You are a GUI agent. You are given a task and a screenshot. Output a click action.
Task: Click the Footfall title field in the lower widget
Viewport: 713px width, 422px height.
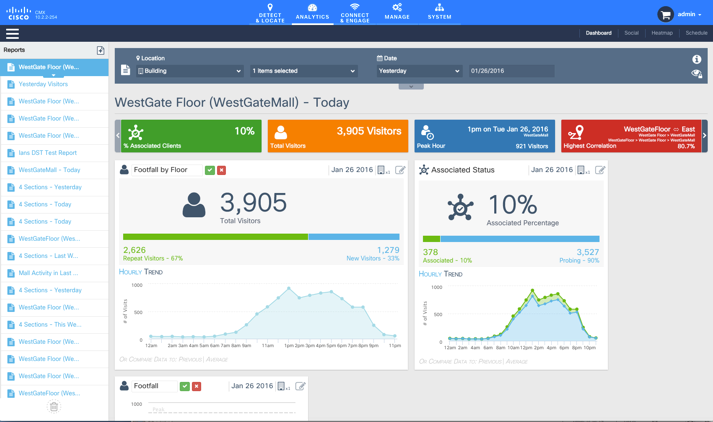pyautogui.click(x=154, y=386)
